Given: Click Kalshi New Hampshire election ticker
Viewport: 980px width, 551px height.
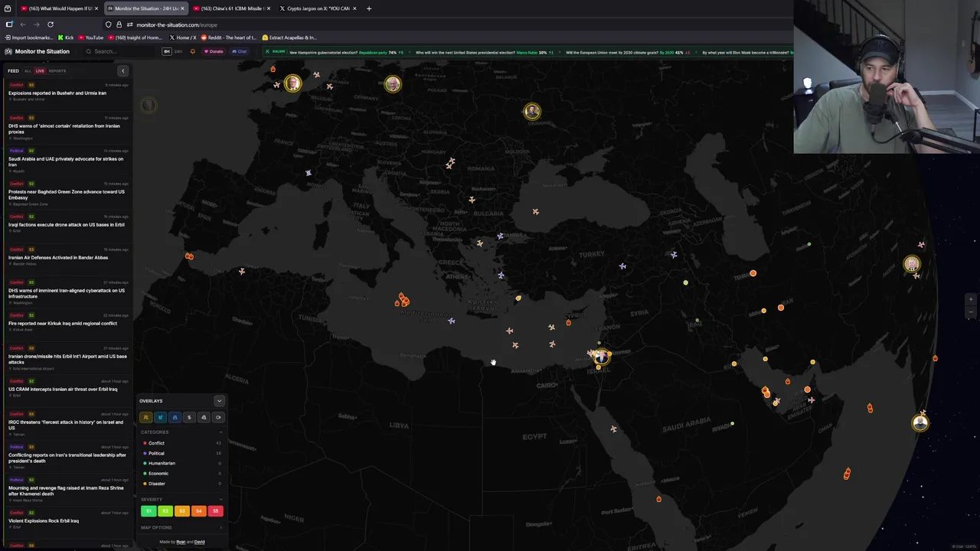Looking at the screenshot, I should 346,52.
